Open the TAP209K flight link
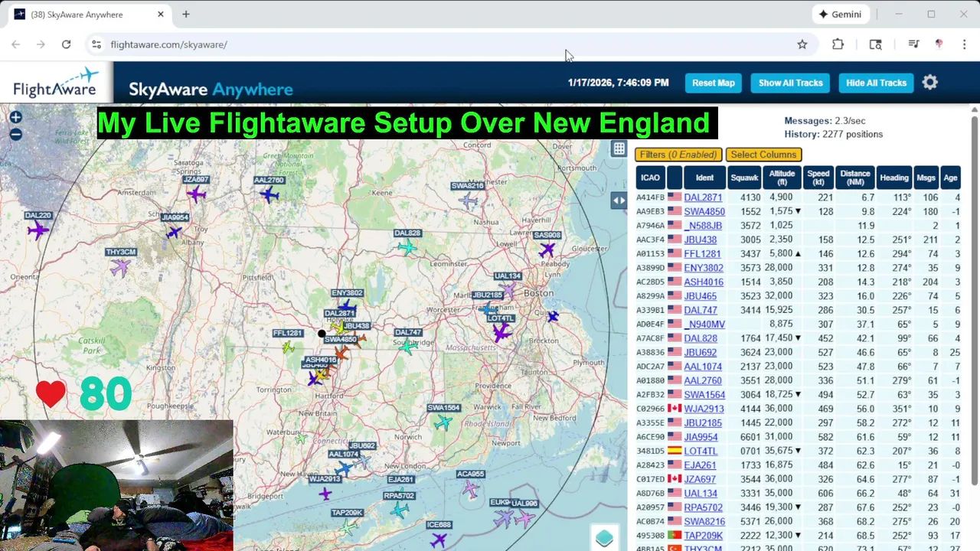 point(704,535)
